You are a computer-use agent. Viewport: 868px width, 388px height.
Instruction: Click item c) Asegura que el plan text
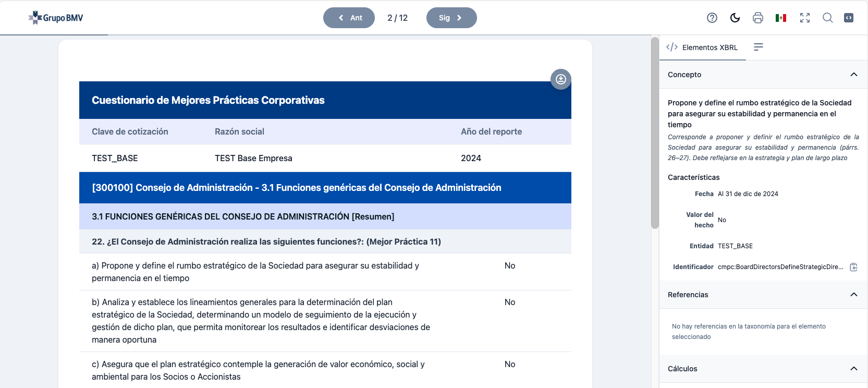258,371
